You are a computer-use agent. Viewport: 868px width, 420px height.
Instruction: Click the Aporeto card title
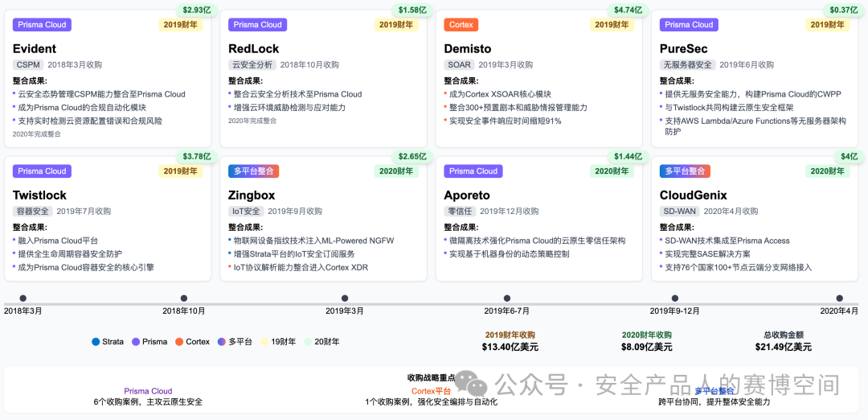[467, 195]
